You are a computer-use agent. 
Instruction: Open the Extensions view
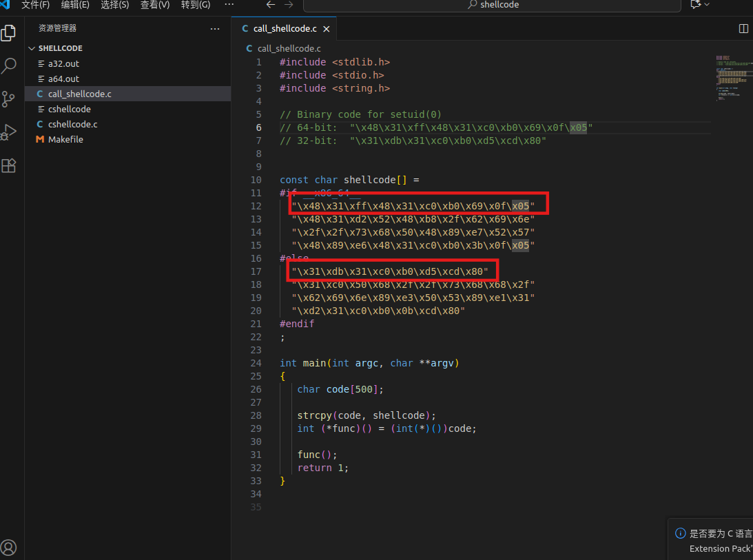(9, 166)
